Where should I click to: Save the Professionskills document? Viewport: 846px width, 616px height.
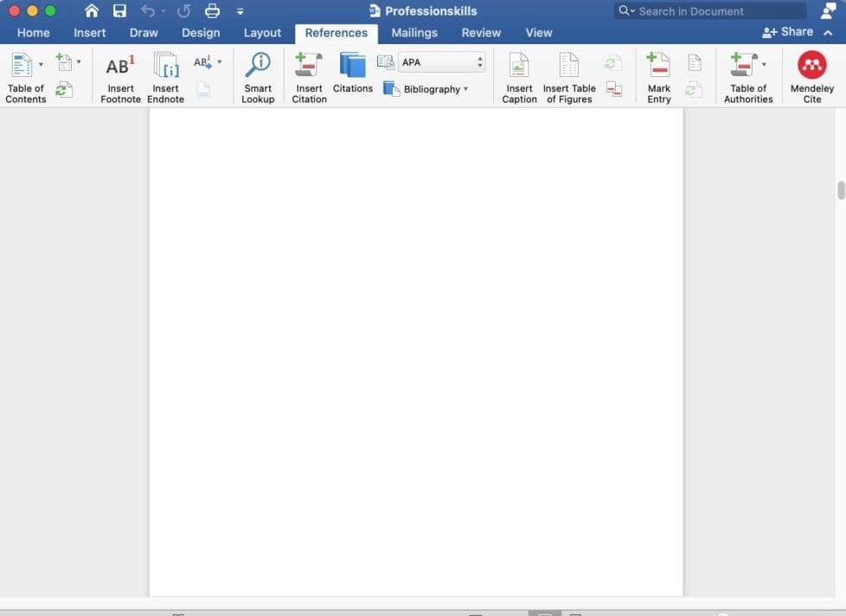click(x=119, y=10)
